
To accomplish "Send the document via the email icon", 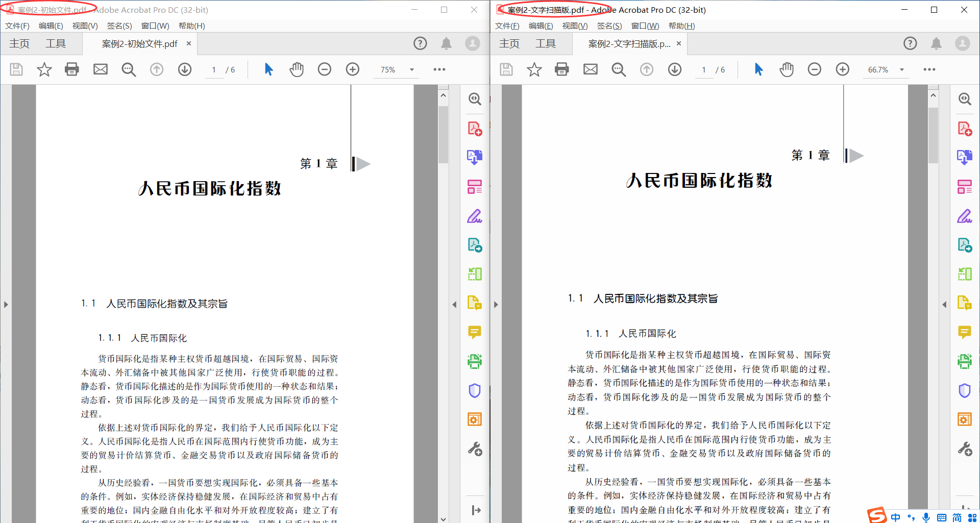I will point(100,69).
